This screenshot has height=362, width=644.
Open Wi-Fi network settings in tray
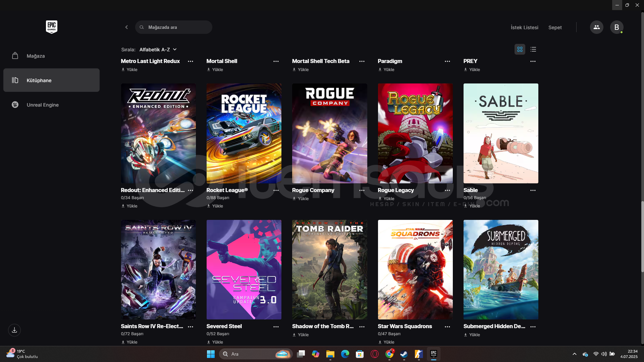596,354
